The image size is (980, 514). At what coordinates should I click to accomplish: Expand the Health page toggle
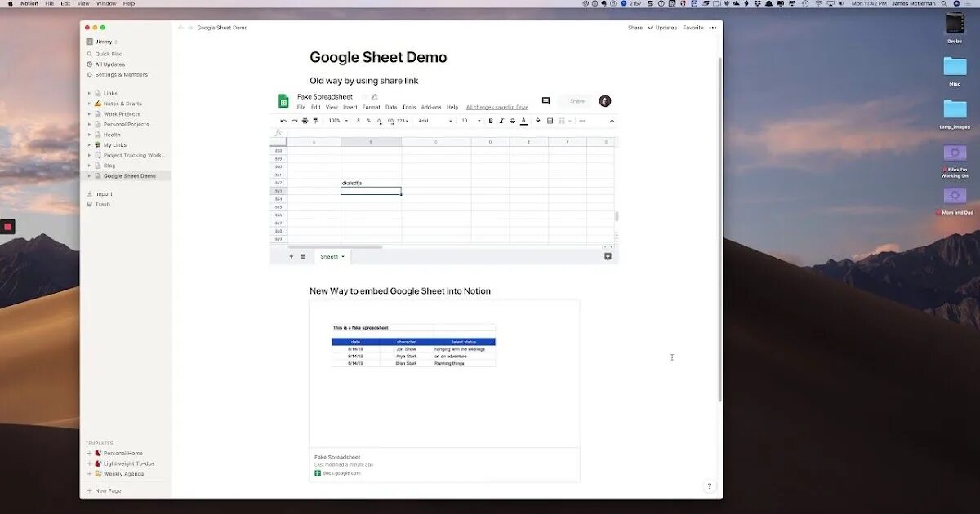89,135
